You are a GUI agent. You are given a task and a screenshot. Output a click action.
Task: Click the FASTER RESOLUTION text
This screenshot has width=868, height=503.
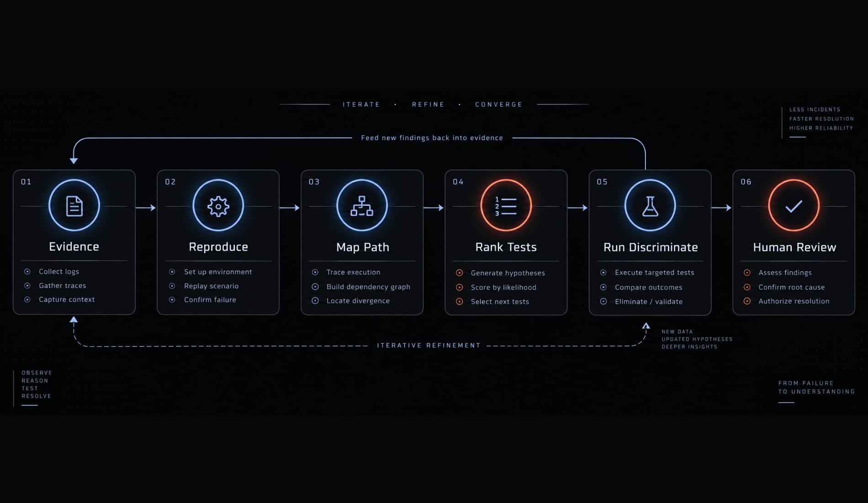821,118
